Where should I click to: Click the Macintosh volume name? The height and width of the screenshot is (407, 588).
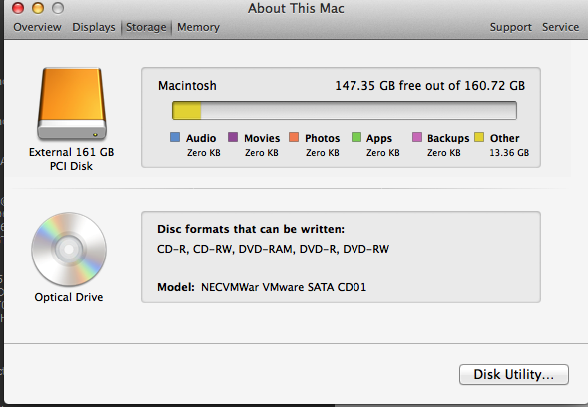[187, 86]
